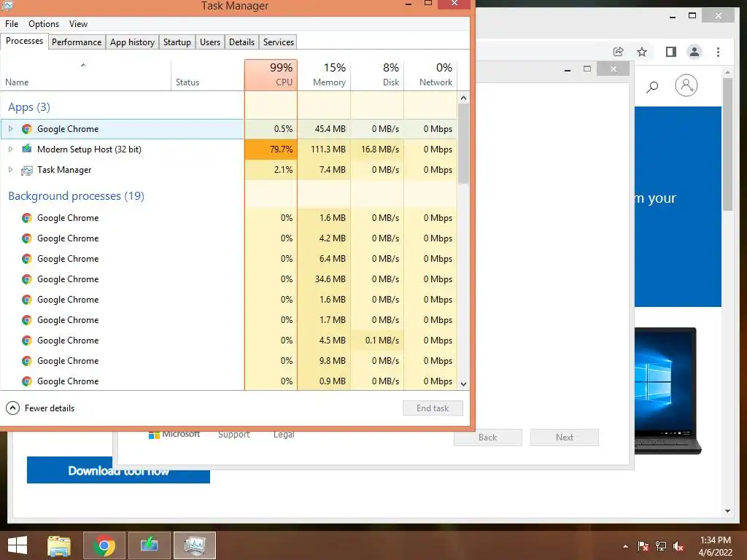This screenshot has height=560, width=747.
Task: Click Chrome icon of 9.8 MB process
Action: 27,361
